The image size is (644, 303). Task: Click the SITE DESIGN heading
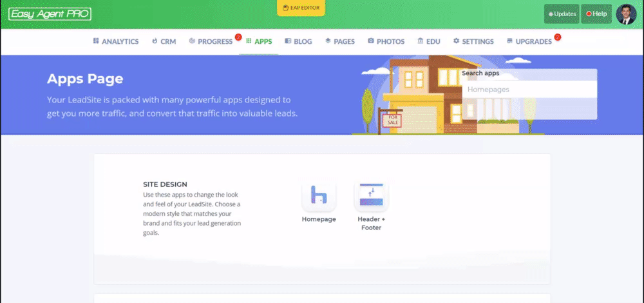coord(165,184)
